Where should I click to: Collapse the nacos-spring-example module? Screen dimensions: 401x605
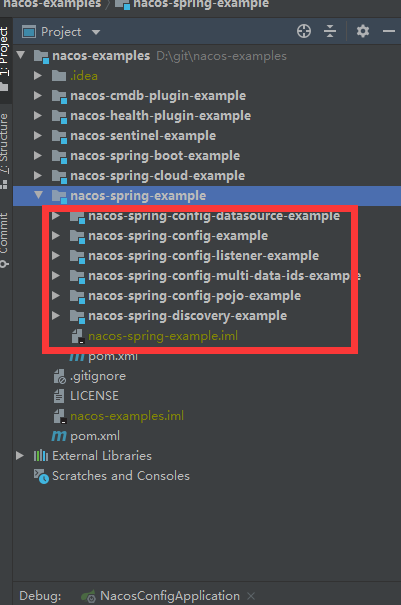click(x=39, y=195)
